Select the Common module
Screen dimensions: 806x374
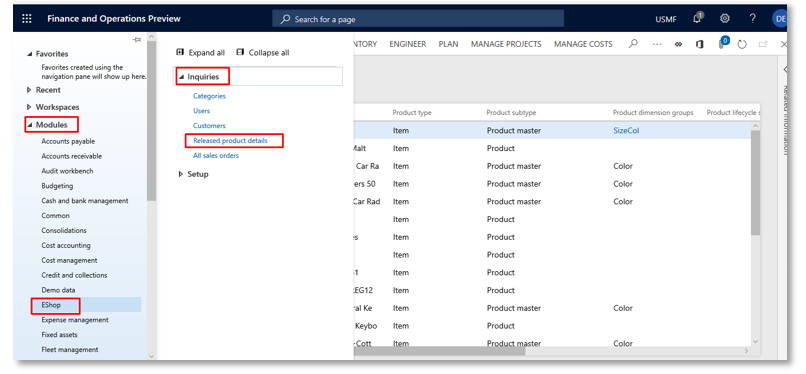[56, 216]
